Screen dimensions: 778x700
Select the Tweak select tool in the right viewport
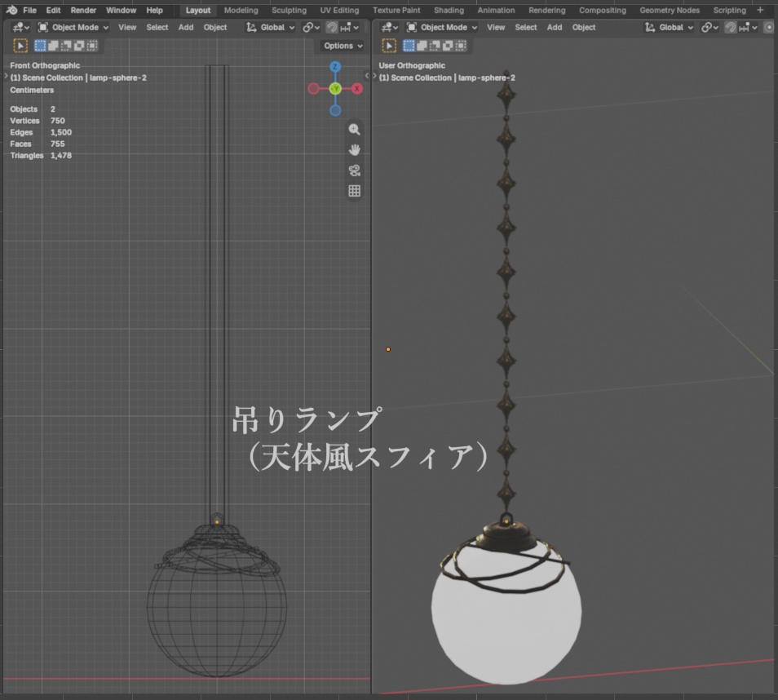click(389, 46)
